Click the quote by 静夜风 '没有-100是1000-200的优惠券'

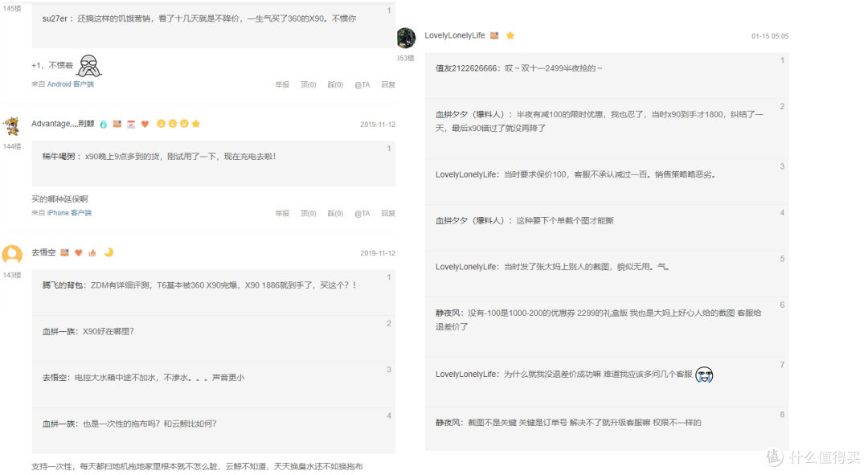click(598, 319)
